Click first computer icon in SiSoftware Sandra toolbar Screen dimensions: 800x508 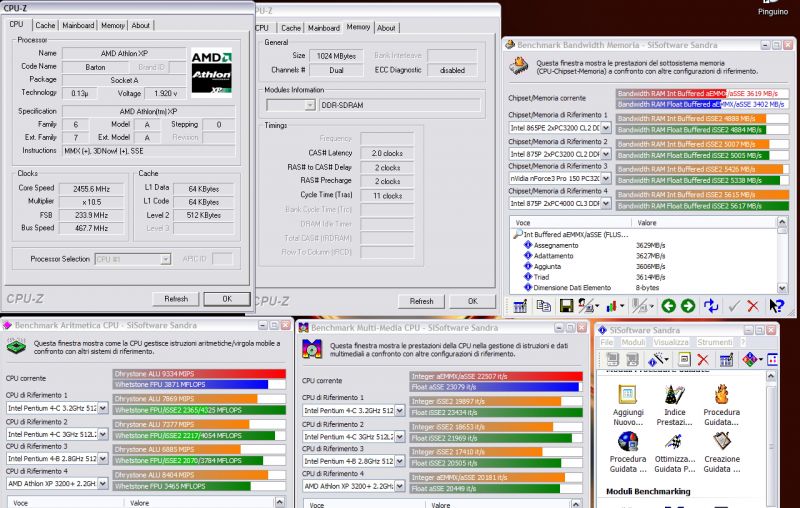click(612, 360)
